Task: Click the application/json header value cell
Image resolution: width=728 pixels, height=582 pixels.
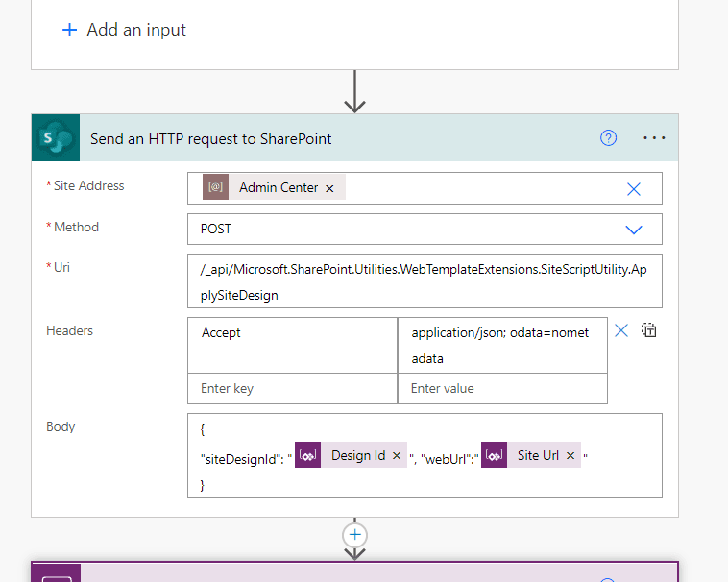Action: [502, 346]
